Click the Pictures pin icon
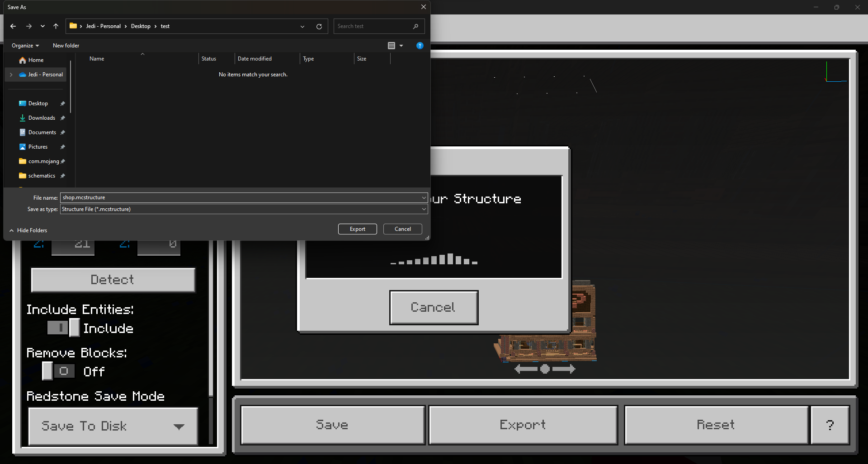This screenshot has width=868, height=464. [x=63, y=147]
